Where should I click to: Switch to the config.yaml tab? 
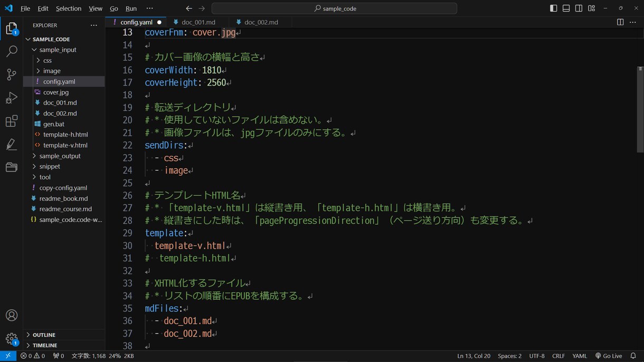(136, 22)
